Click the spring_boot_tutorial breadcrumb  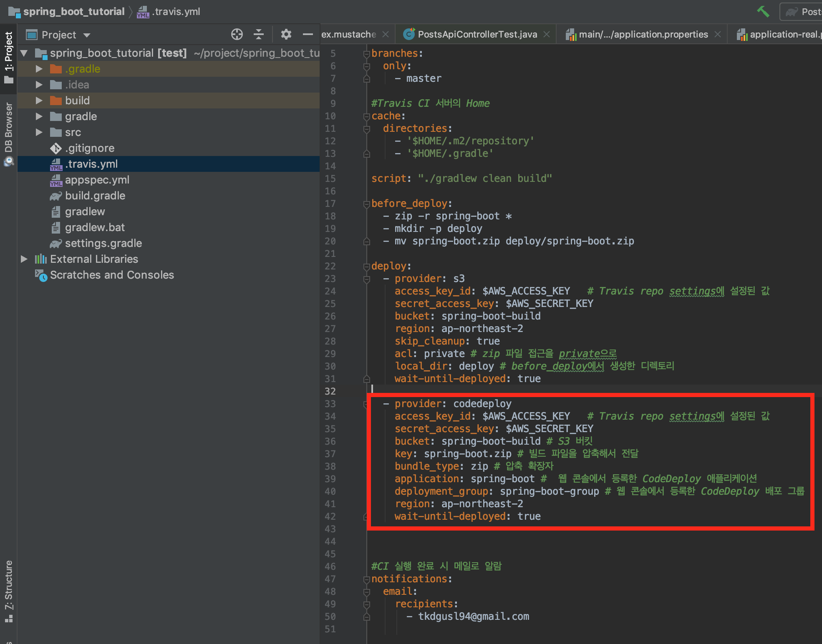tap(73, 11)
